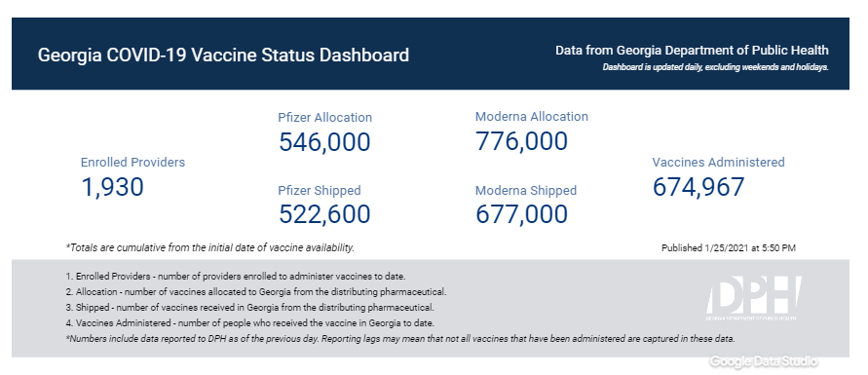Open the Google Data Studio watermark link
This screenshot has height=375, width=868.
[x=764, y=361]
